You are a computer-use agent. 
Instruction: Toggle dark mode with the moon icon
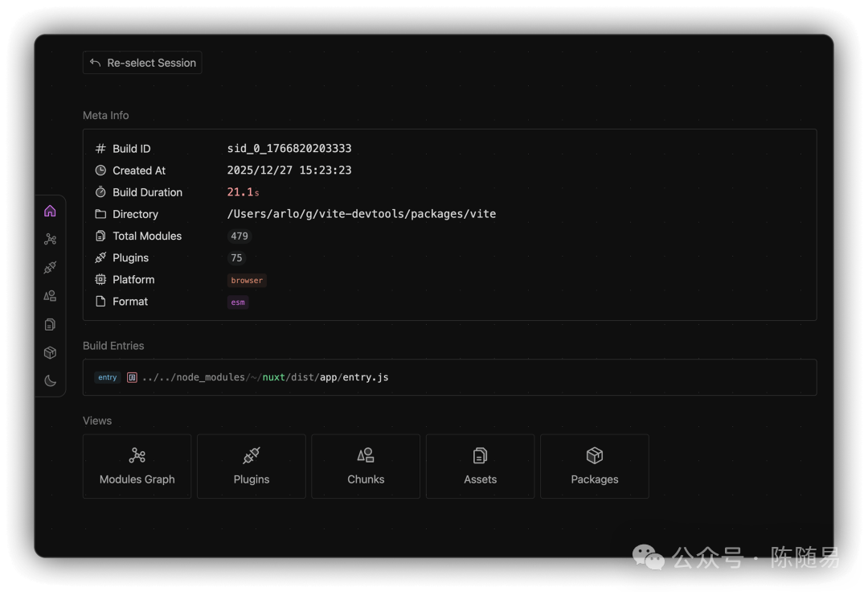tap(50, 381)
